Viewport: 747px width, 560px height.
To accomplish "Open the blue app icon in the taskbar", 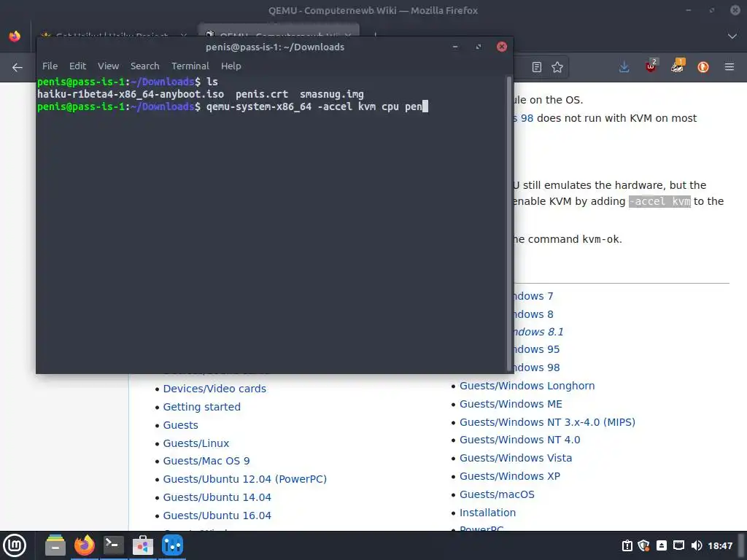I will (172, 545).
